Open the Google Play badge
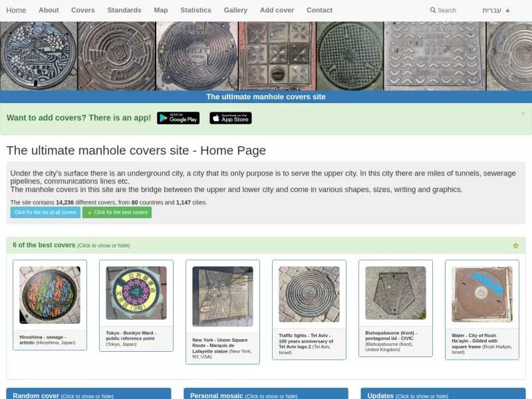The width and height of the screenshot is (532, 399). point(178,118)
